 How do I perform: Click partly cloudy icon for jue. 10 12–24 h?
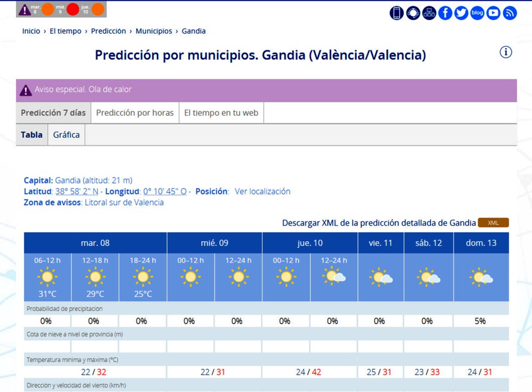(334, 276)
